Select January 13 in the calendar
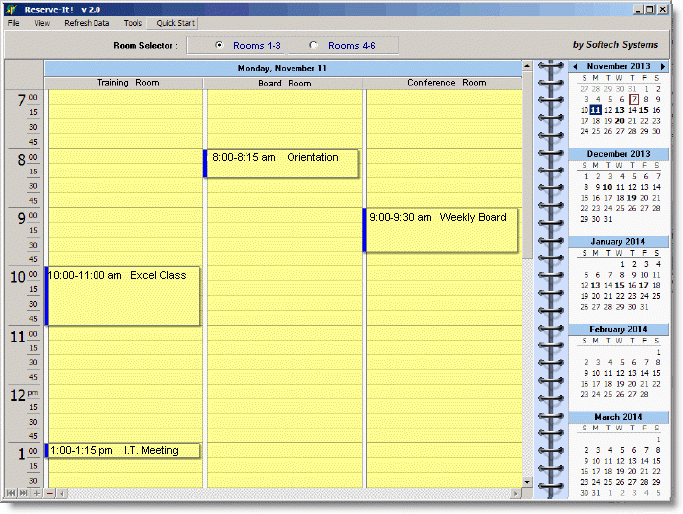683x514 pixels. point(595,285)
